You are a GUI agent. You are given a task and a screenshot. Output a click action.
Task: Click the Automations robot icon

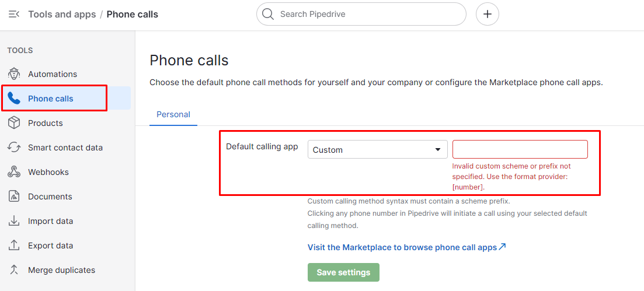tap(14, 74)
